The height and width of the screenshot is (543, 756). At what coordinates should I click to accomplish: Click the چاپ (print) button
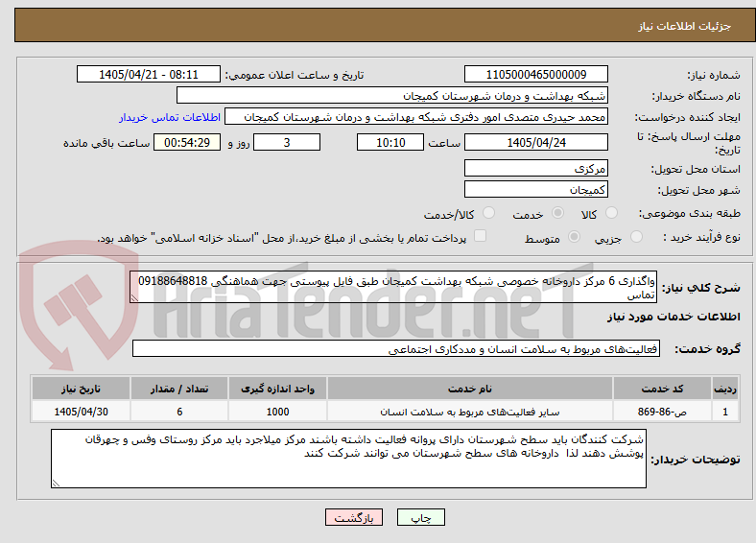420,517
